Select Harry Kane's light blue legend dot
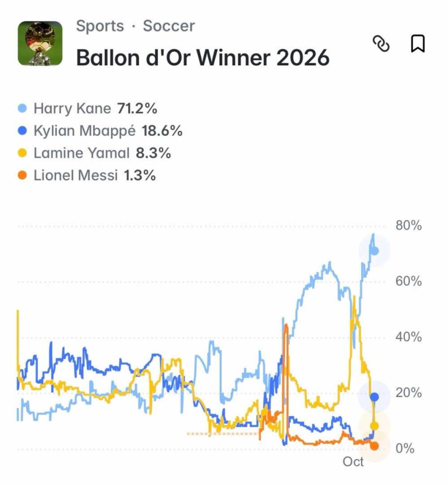448x484 pixels. [22, 108]
